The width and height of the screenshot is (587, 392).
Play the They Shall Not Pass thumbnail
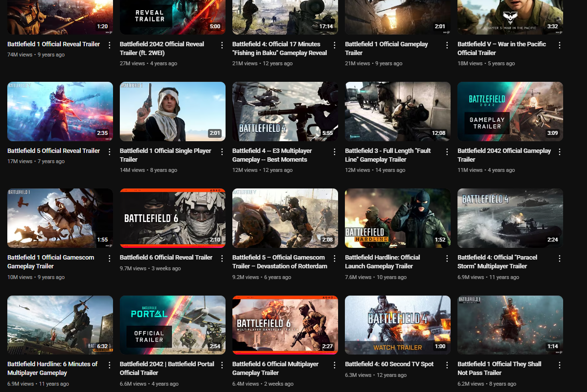point(510,325)
